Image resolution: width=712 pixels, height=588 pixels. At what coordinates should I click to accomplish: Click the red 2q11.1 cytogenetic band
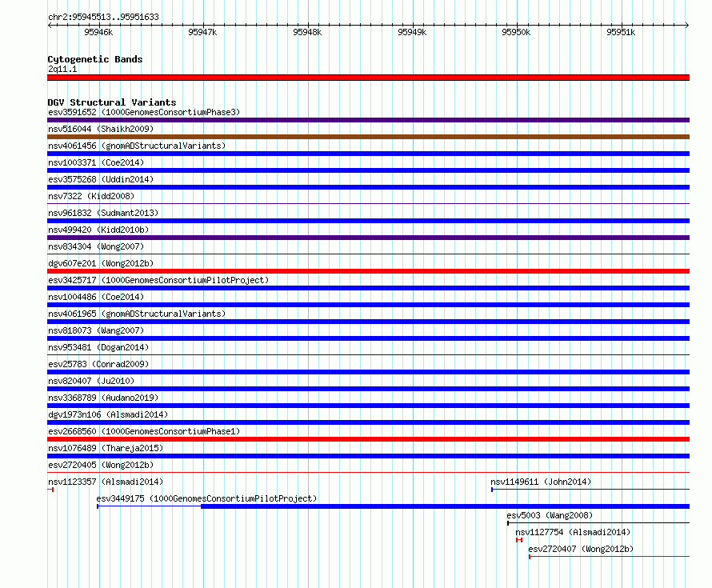[x=368, y=78]
